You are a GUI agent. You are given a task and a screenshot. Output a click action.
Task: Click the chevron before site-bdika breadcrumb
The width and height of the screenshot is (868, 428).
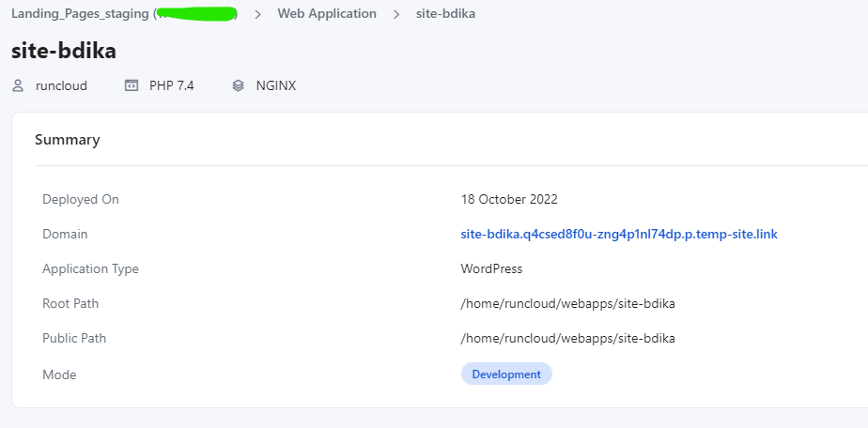pyautogui.click(x=396, y=14)
